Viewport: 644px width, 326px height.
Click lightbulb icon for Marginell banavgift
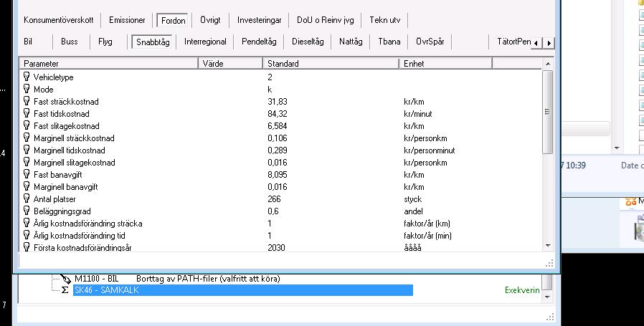point(27,186)
